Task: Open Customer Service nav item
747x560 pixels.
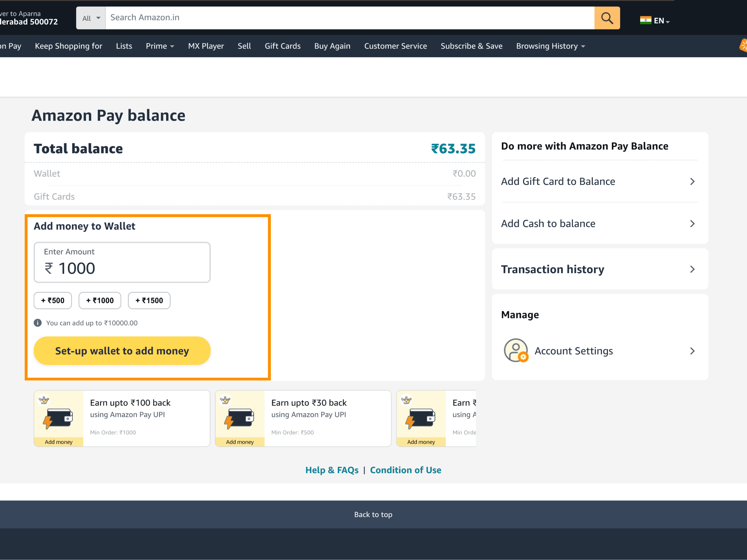Action: [x=395, y=46]
